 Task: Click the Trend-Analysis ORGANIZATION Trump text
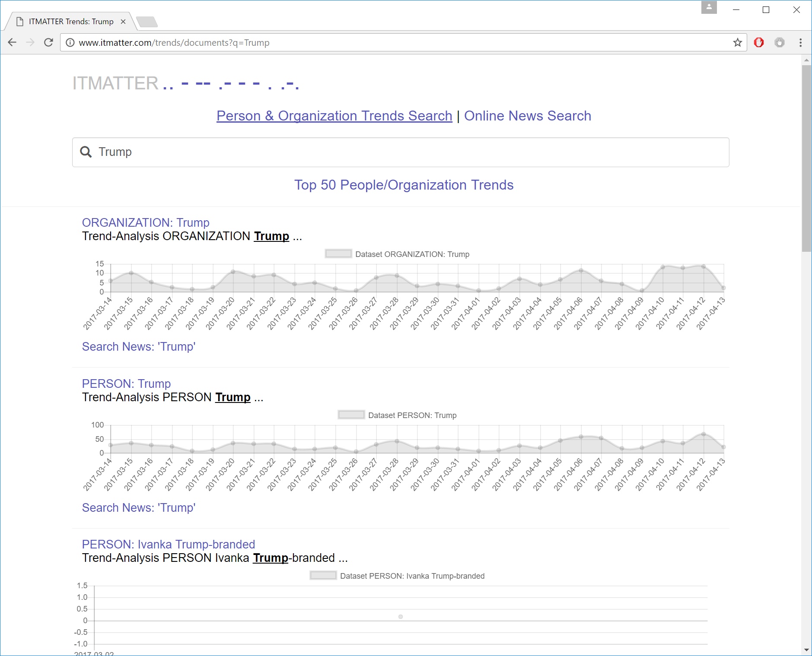[x=192, y=236]
